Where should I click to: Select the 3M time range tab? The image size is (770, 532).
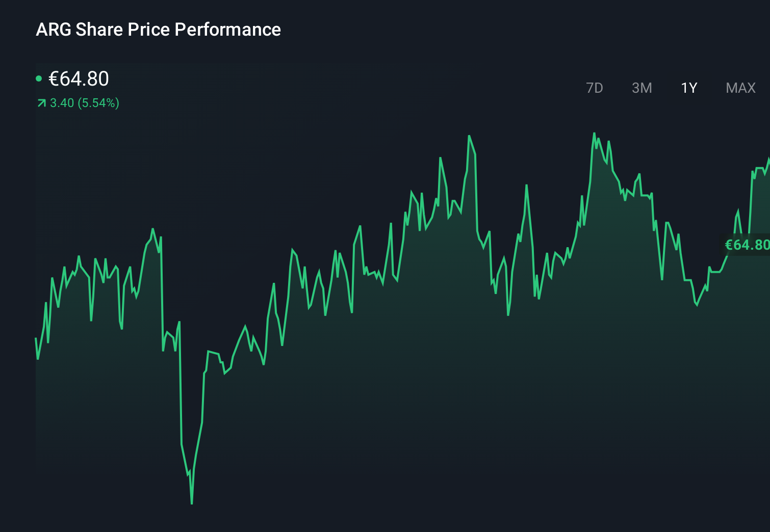point(641,88)
